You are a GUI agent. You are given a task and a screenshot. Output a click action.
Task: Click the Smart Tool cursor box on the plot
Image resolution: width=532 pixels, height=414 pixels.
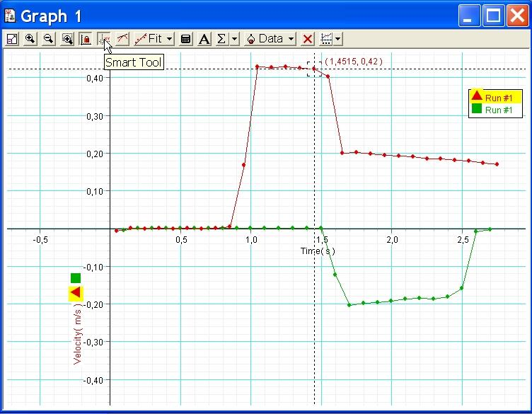314,69
